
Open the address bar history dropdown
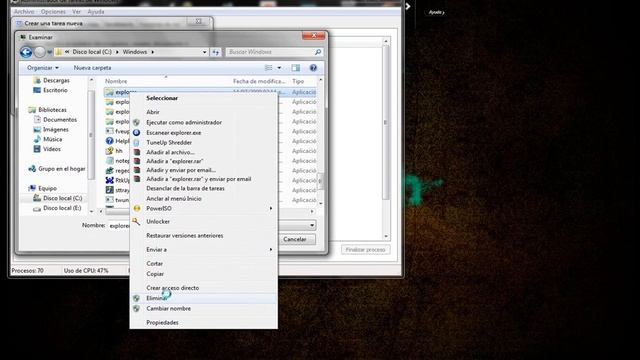[x=204, y=52]
